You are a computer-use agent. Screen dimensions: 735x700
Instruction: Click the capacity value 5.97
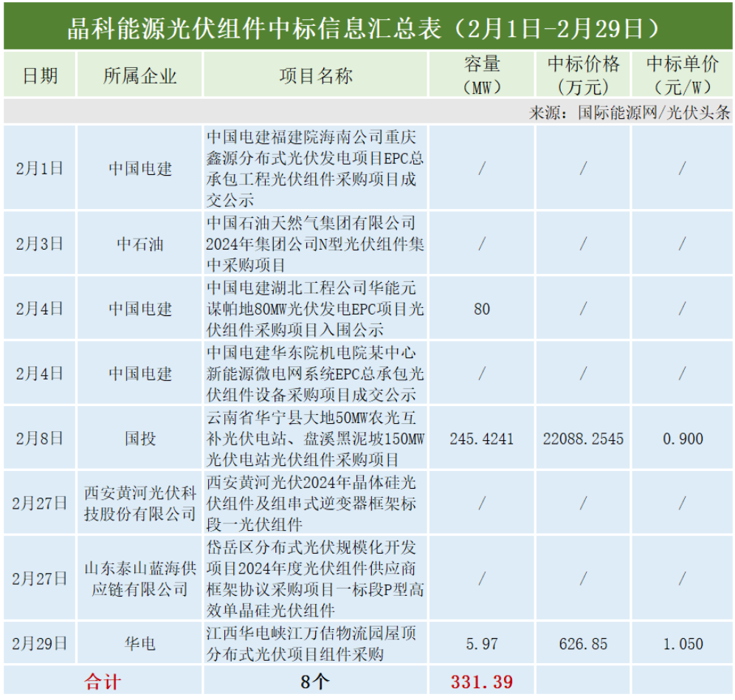482,644
